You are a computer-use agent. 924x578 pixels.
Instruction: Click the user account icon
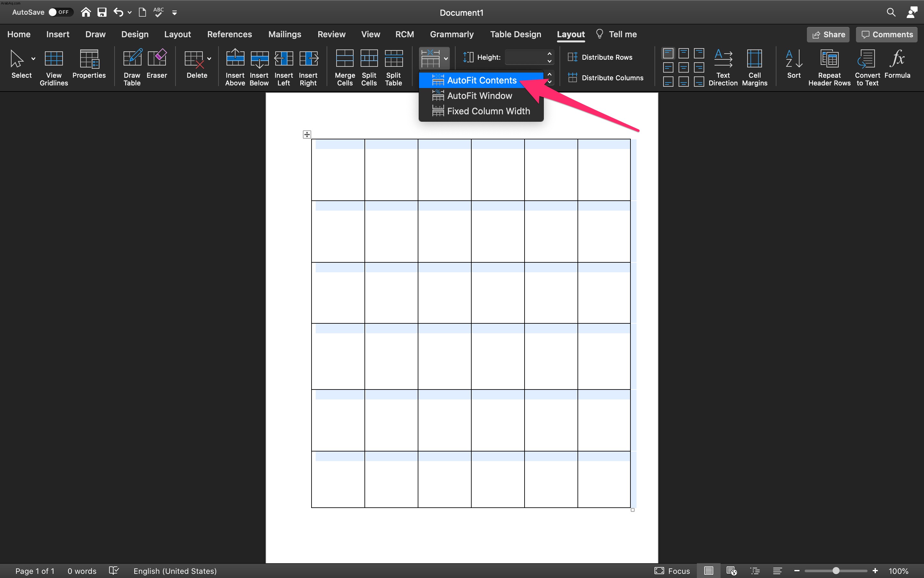(x=912, y=12)
